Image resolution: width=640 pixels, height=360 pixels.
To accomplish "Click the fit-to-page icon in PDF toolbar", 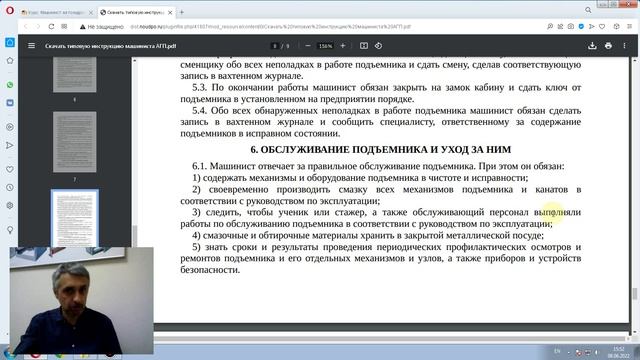I will pyautogui.click(x=364, y=46).
